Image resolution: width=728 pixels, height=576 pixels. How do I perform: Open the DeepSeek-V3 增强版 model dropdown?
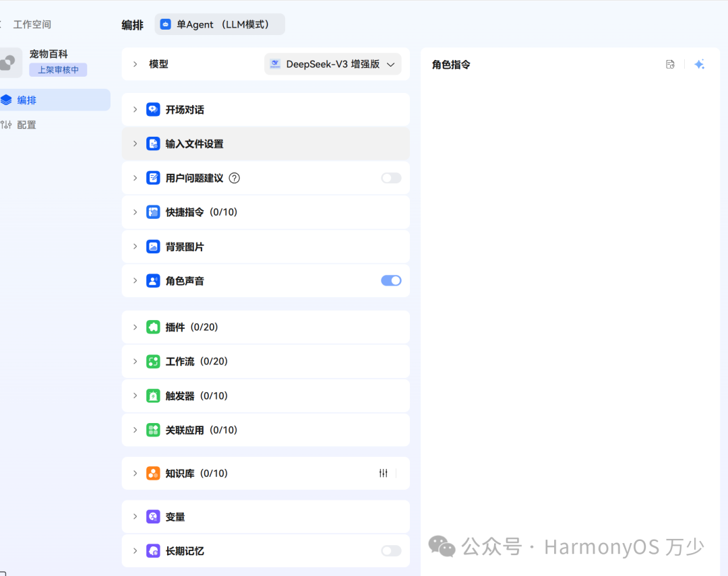pyautogui.click(x=333, y=64)
